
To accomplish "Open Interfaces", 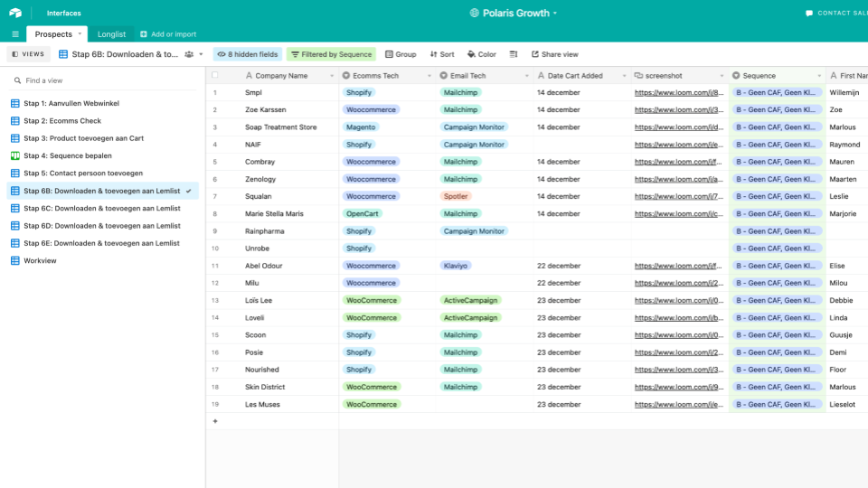I will click(x=63, y=14).
